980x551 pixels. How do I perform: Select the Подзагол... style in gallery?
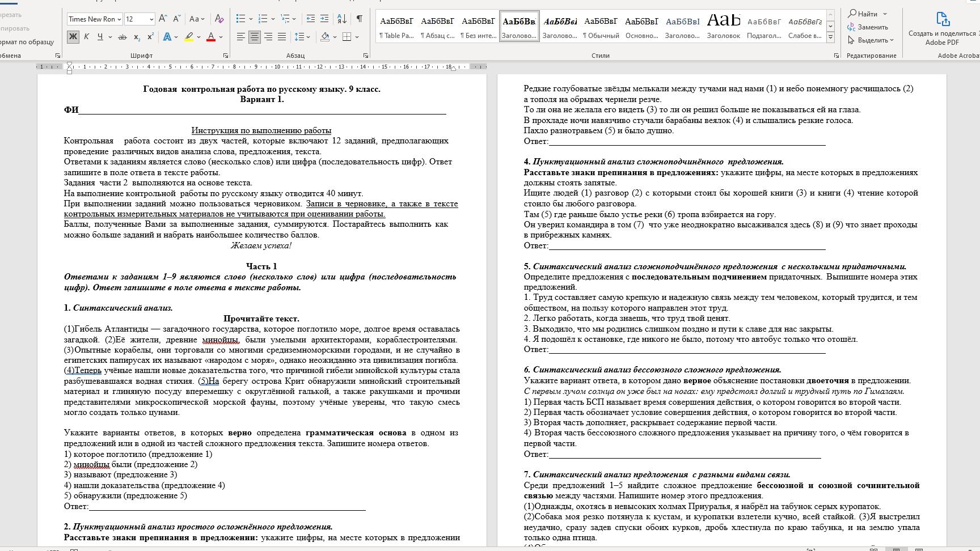point(764,26)
